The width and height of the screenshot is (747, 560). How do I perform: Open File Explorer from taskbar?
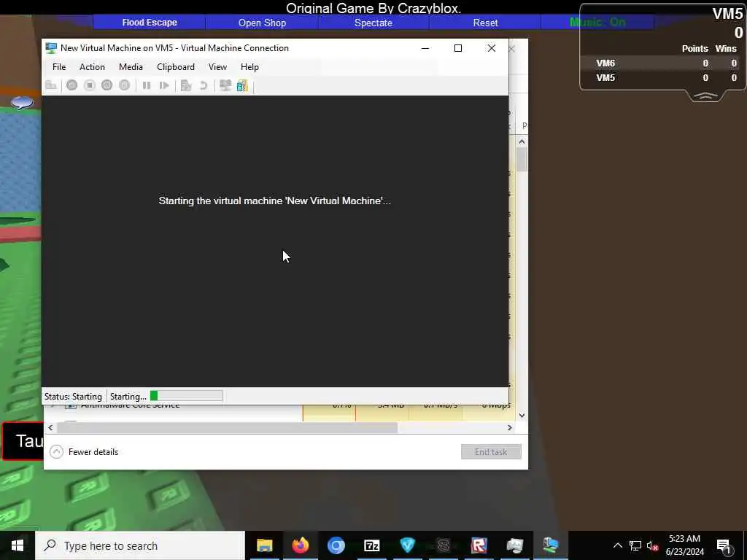pyautogui.click(x=264, y=545)
